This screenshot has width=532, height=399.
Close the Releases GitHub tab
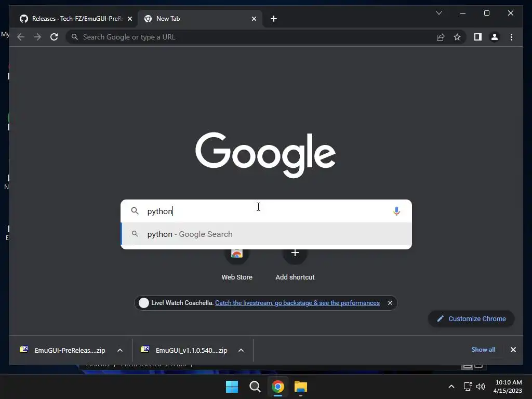[129, 19]
